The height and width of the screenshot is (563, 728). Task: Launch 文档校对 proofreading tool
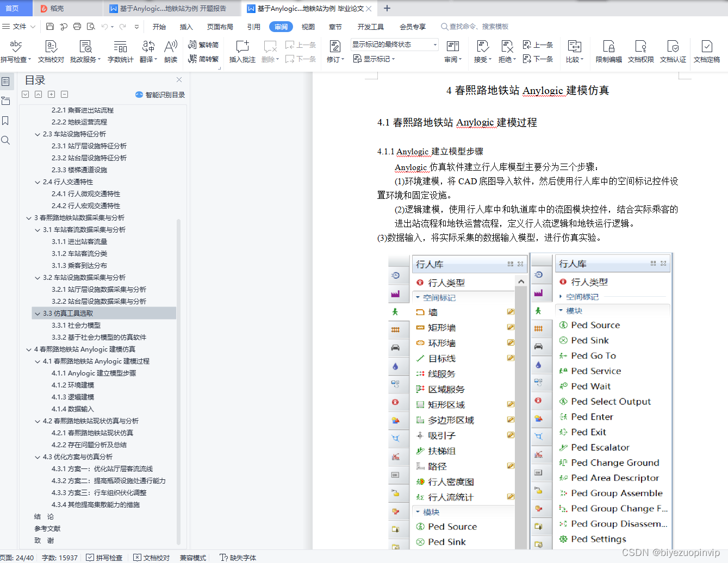point(51,52)
